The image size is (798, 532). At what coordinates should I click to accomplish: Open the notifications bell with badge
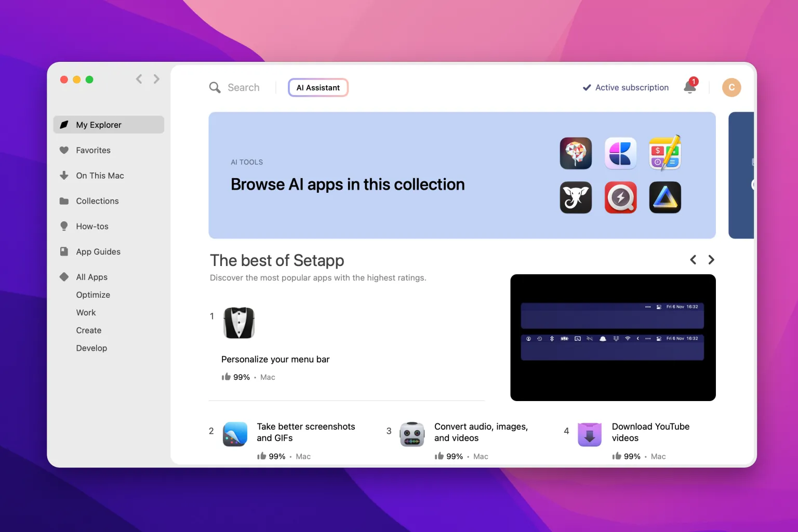(689, 87)
